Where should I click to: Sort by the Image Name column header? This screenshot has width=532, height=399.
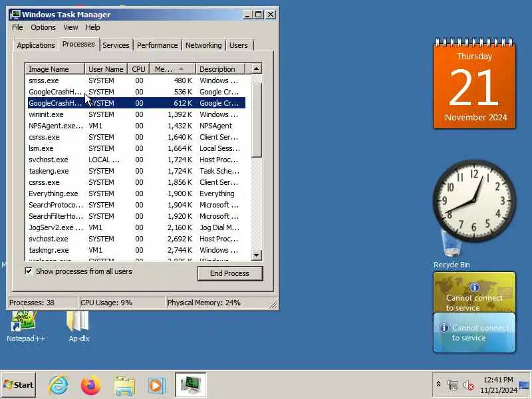[x=55, y=69]
